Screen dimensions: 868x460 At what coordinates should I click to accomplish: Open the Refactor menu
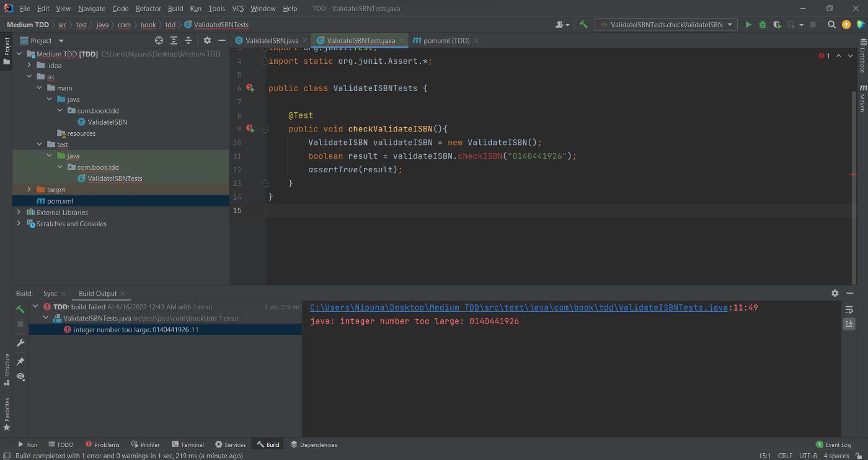click(x=148, y=9)
